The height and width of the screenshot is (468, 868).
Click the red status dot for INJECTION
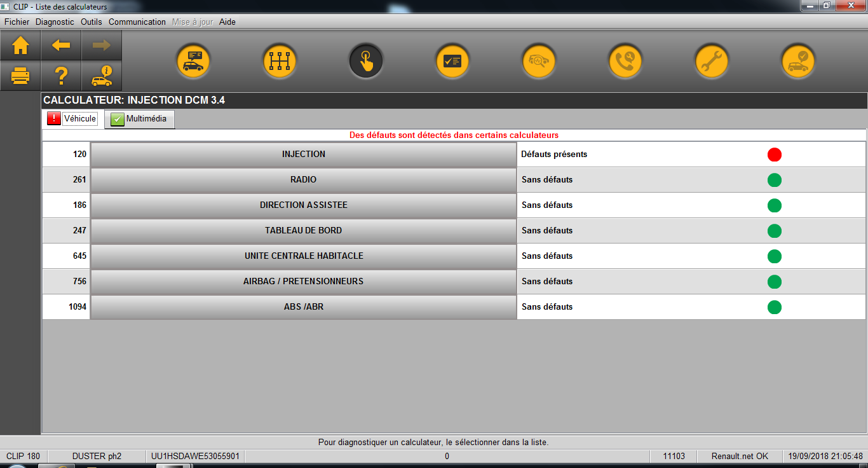click(x=774, y=155)
